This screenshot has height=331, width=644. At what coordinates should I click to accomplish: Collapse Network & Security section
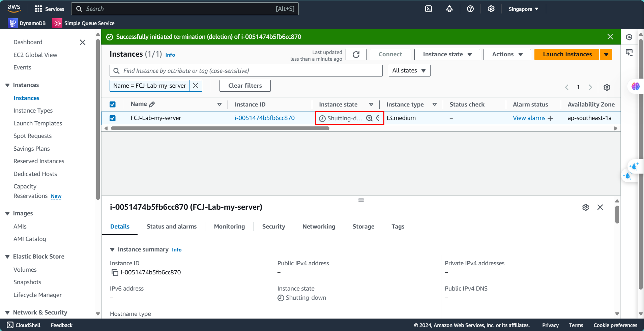tap(7, 313)
